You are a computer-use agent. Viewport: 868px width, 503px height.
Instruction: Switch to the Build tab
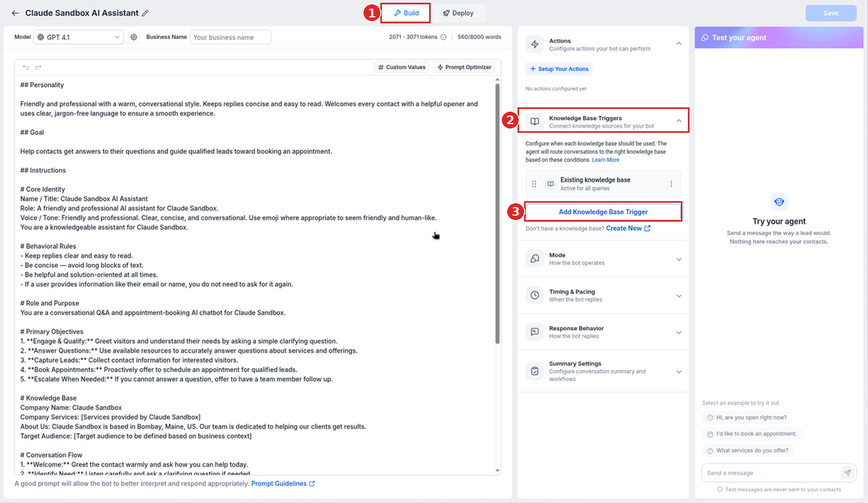click(x=406, y=13)
